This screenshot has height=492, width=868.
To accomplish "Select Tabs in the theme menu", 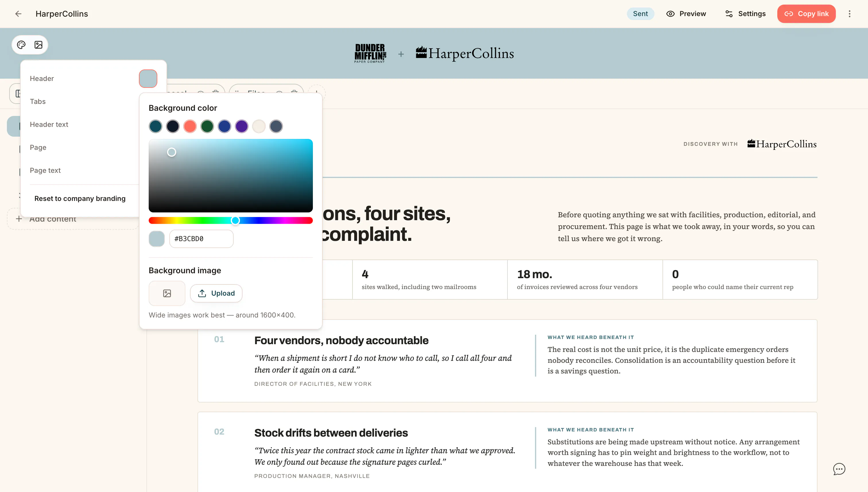I will (38, 102).
